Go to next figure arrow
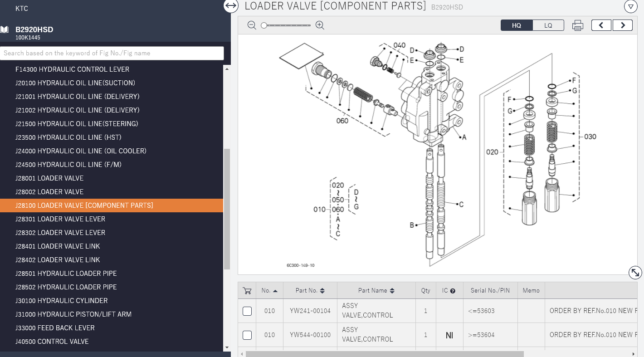The image size is (644, 357). 623,25
